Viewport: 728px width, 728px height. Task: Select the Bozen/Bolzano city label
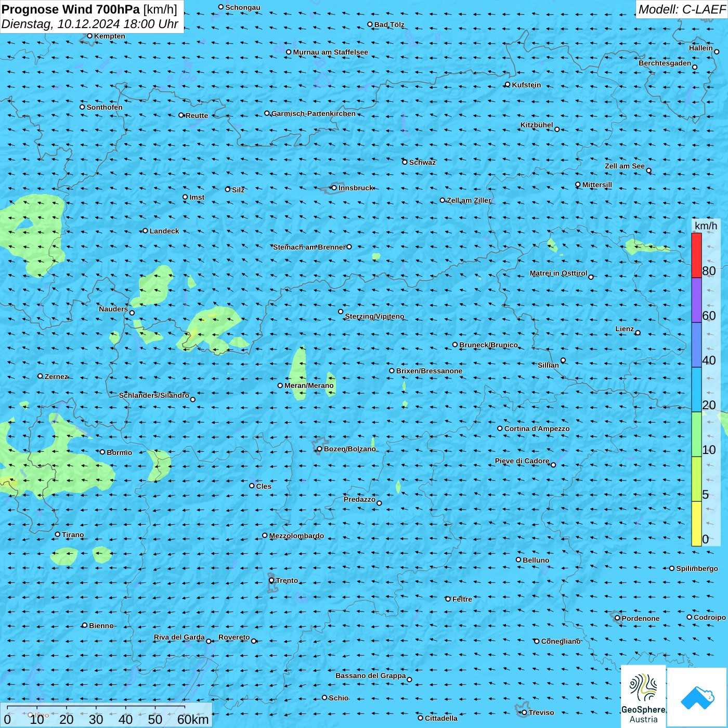349,449
